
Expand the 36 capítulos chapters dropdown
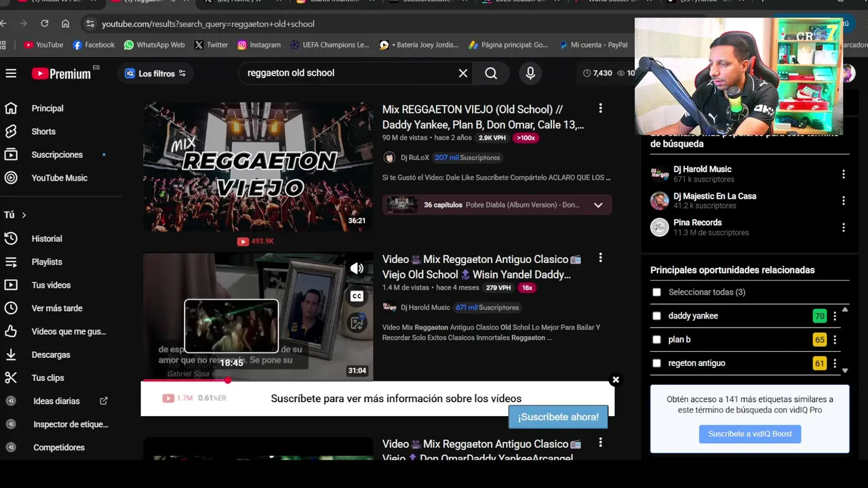598,205
